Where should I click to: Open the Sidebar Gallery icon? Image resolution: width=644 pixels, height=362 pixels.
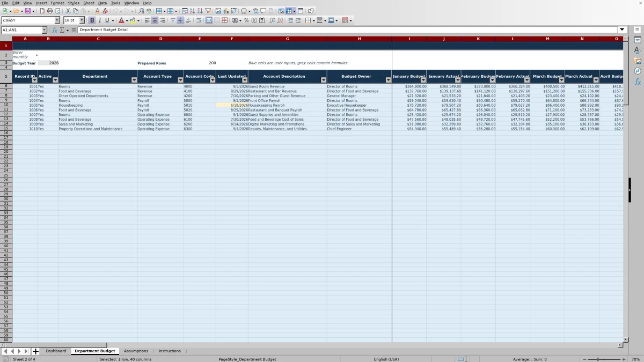(638, 61)
